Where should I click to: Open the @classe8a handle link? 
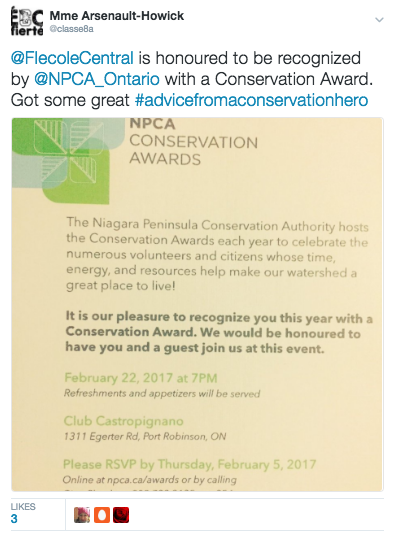pos(71,29)
